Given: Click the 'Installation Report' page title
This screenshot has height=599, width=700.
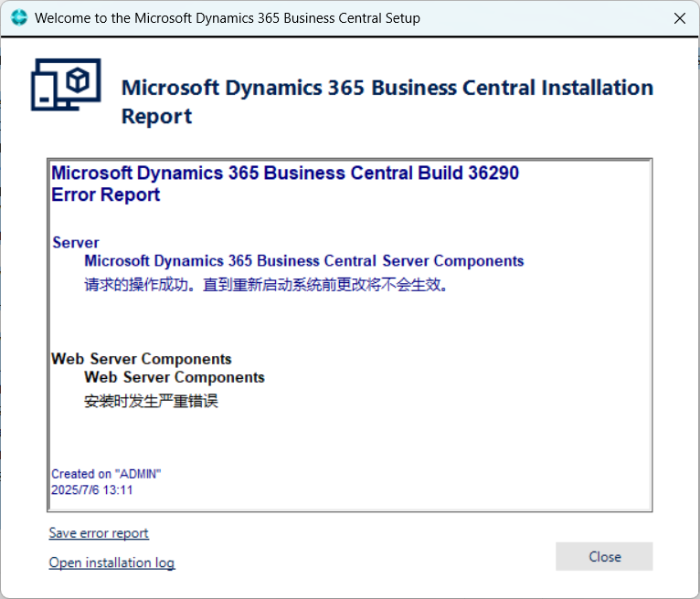Looking at the screenshot, I should pyautogui.click(x=387, y=101).
